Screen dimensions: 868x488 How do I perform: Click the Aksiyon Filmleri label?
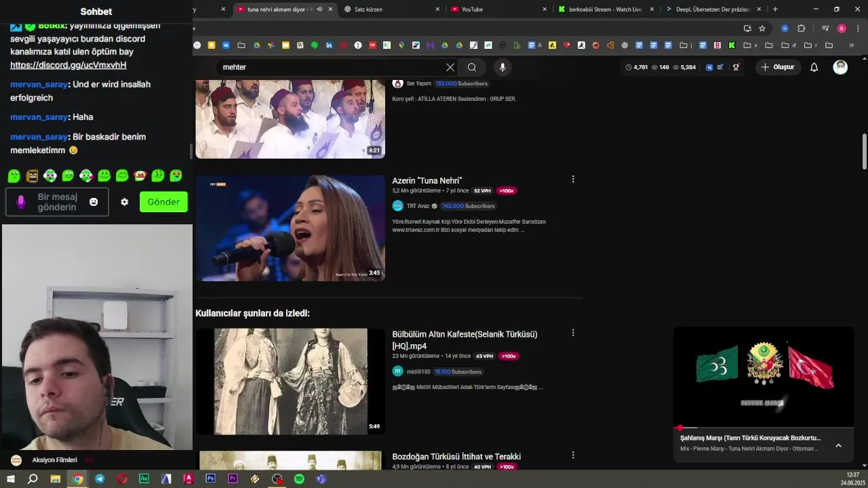tap(55, 460)
